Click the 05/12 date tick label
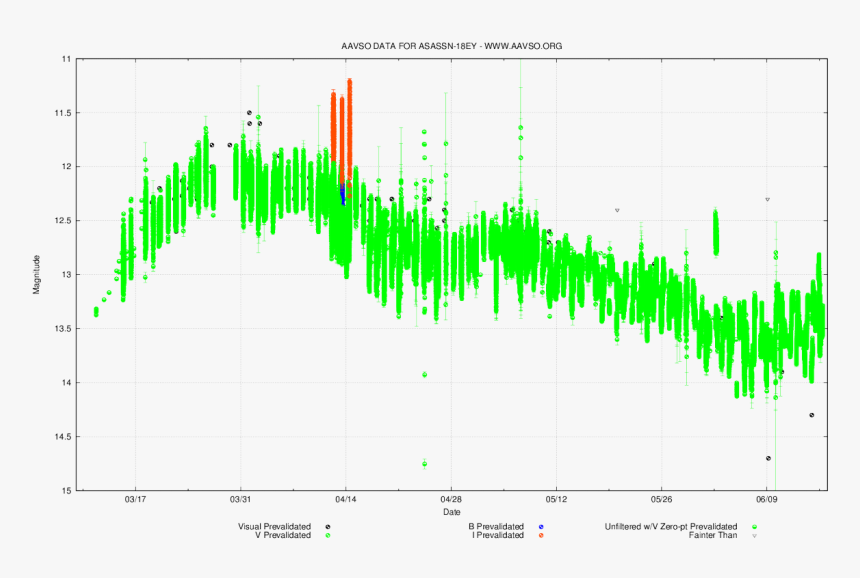The height and width of the screenshot is (578, 860). pyautogui.click(x=556, y=499)
